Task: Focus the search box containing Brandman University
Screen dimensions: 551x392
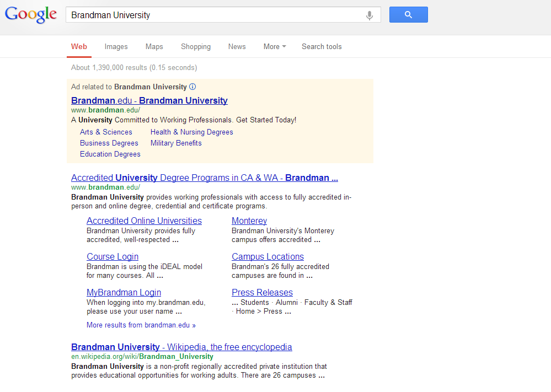Action: (x=223, y=15)
